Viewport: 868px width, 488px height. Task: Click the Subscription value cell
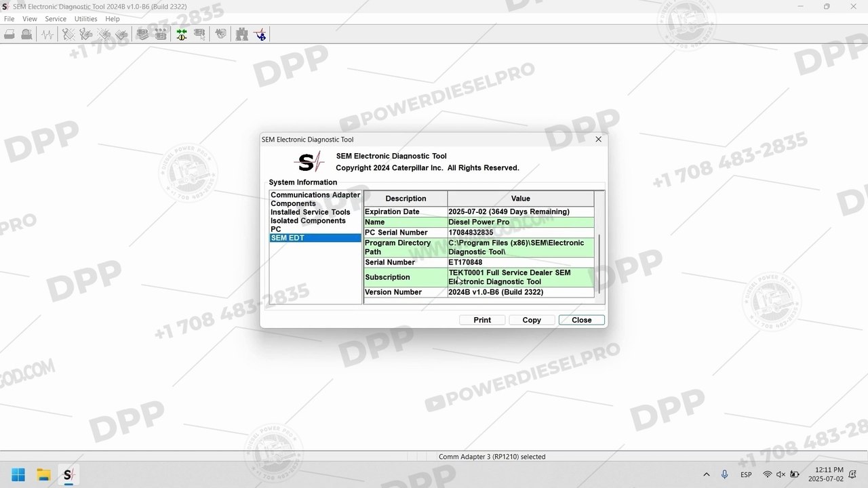[521, 277]
